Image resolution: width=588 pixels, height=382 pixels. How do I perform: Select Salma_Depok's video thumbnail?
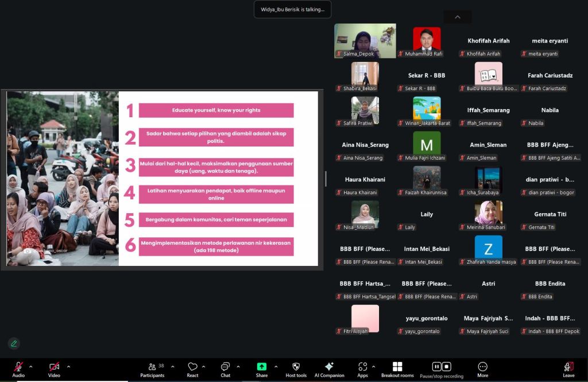[x=365, y=41]
